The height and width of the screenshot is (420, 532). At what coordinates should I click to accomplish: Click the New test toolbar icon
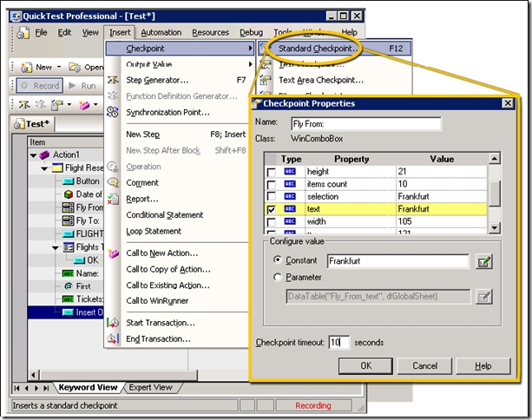[x=26, y=67]
